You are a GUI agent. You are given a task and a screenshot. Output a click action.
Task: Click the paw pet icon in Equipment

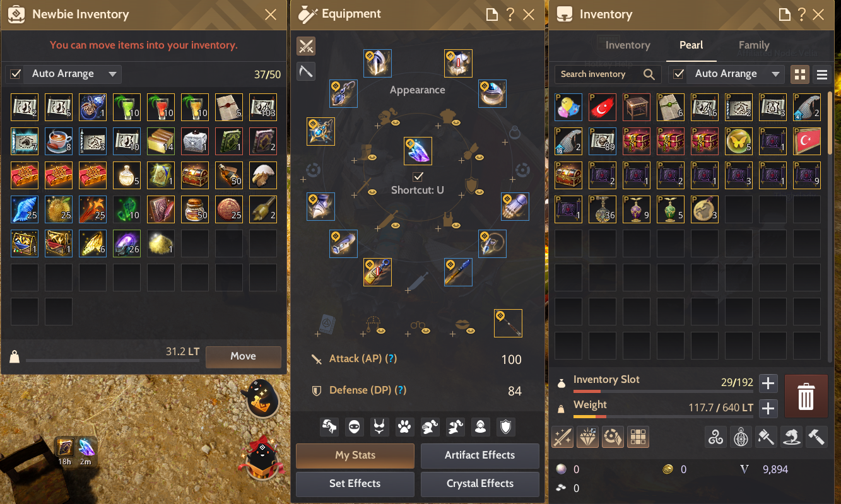pos(404,427)
